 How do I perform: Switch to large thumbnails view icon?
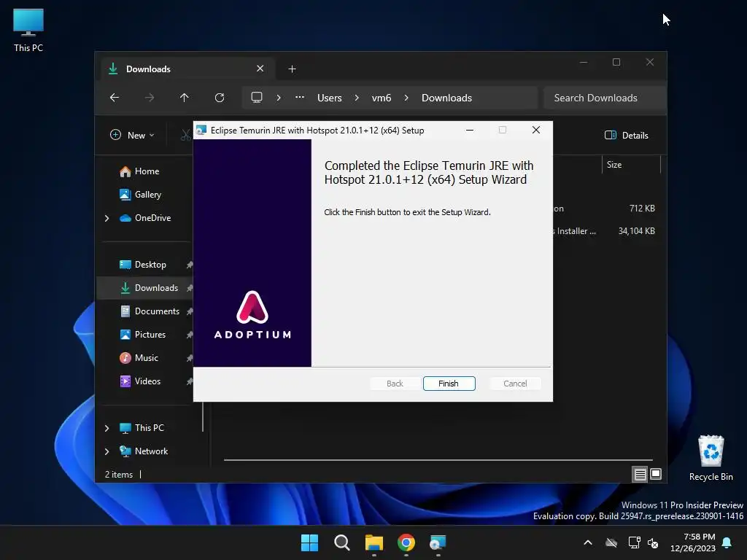click(x=656, y=474)
